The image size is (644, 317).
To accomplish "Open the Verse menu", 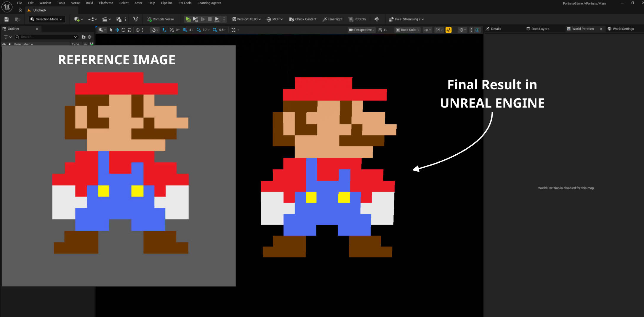I will (75, 3).
